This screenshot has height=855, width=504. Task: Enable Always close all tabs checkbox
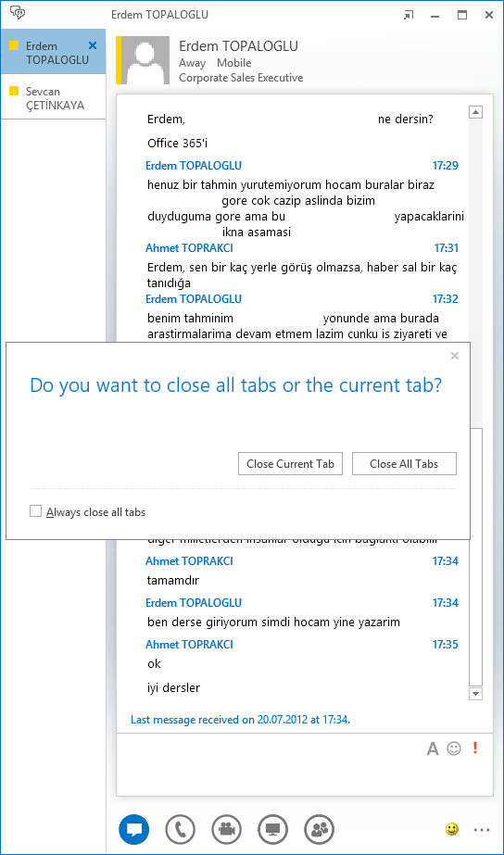pos(35,511)
